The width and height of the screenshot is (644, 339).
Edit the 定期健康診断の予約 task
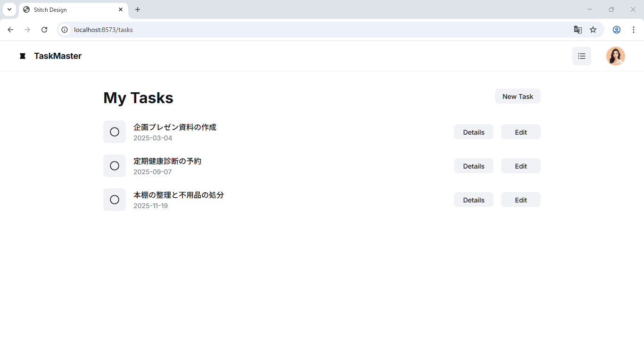[521, 166]
